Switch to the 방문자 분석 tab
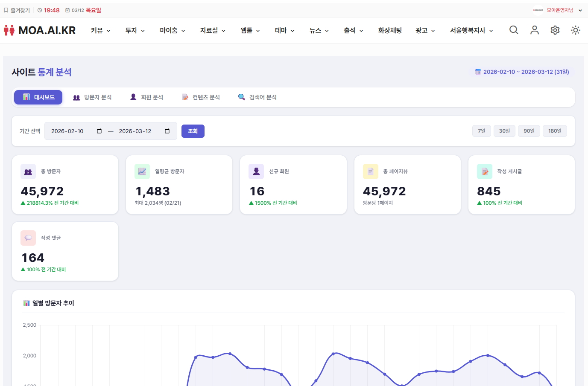The height and width of the screenshot is (386, 588). (93, 97)
